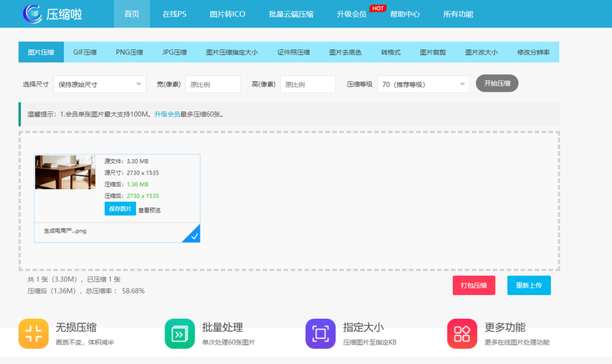Switch to the 修改分辨率 tab
Viewport: 612px width, 364px height.
(x=533, y=52)
